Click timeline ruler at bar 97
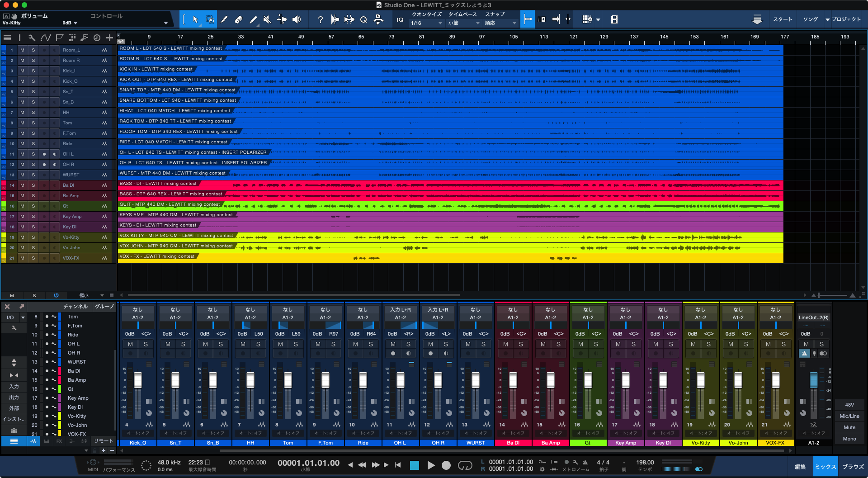868x478 pixels. 482,37
